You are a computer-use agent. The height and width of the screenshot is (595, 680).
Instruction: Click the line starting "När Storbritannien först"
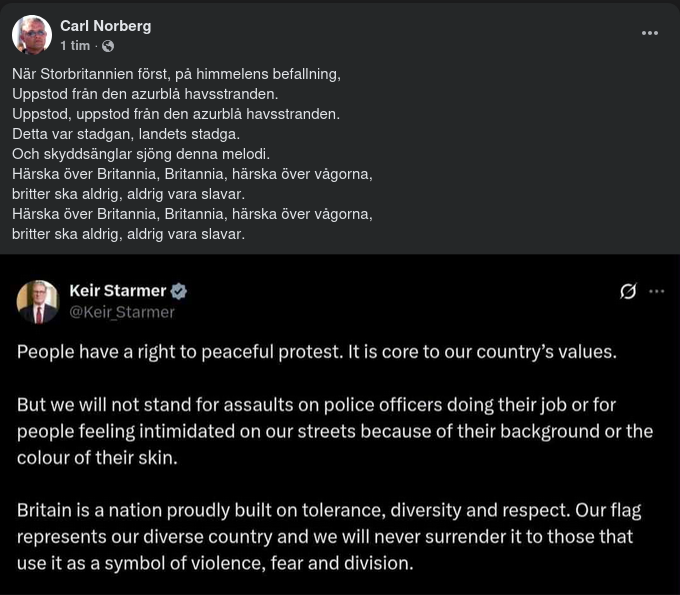[x=176, y=74]
